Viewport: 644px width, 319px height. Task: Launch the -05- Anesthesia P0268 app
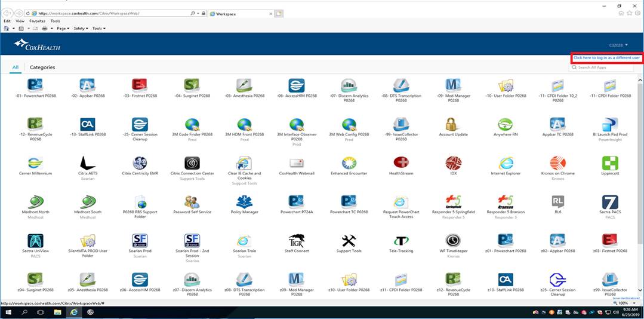pyautogui.click(x=244, y=85)
